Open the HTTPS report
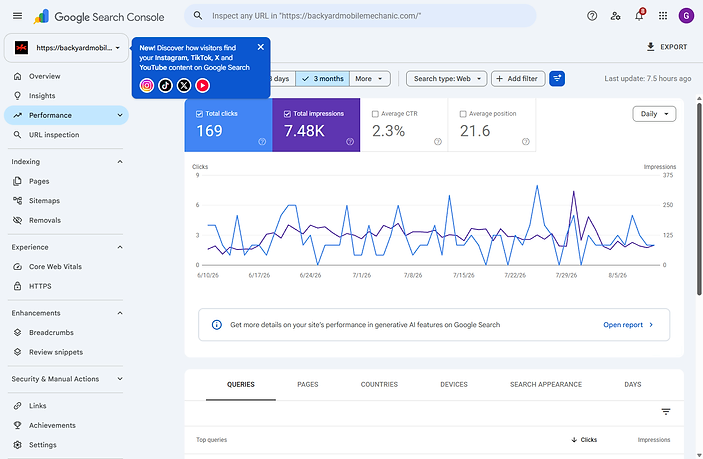This screenshot has height=459, width=703. point(66,286)
